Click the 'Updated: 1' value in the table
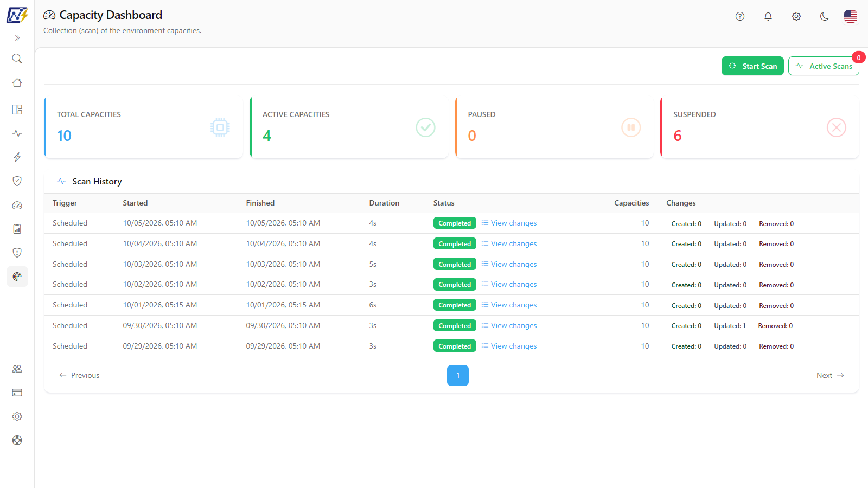This screenshot has height=488, width=868. [x=730, y=326]
